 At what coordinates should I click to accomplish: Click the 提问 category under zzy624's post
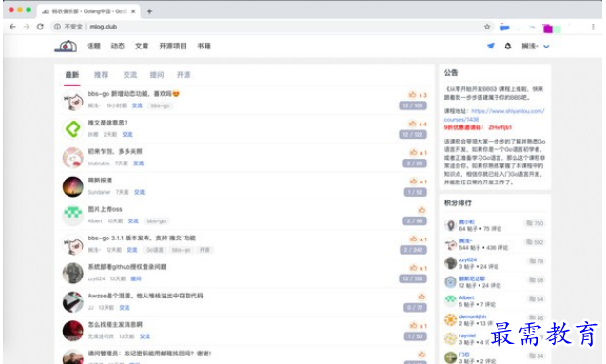[x=136, y=278]
